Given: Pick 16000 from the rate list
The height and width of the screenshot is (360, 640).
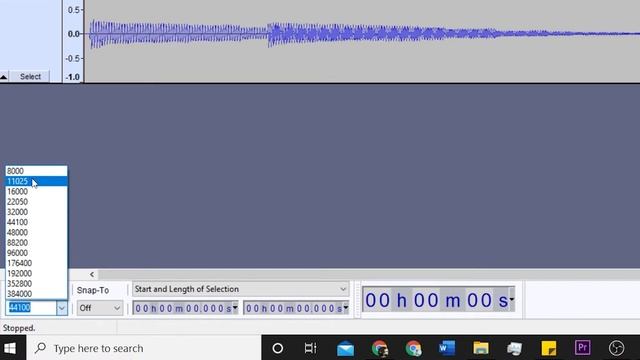Looking at the screenshot, I should (36, 191).
